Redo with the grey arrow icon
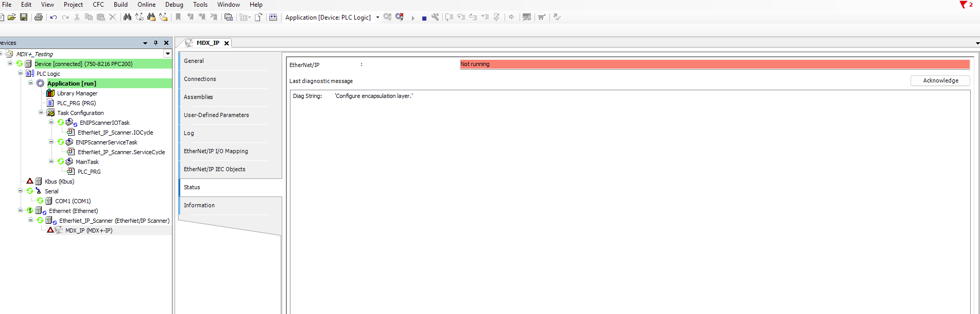The width and height of the screenshot is (980, 314). pos(65,17)
